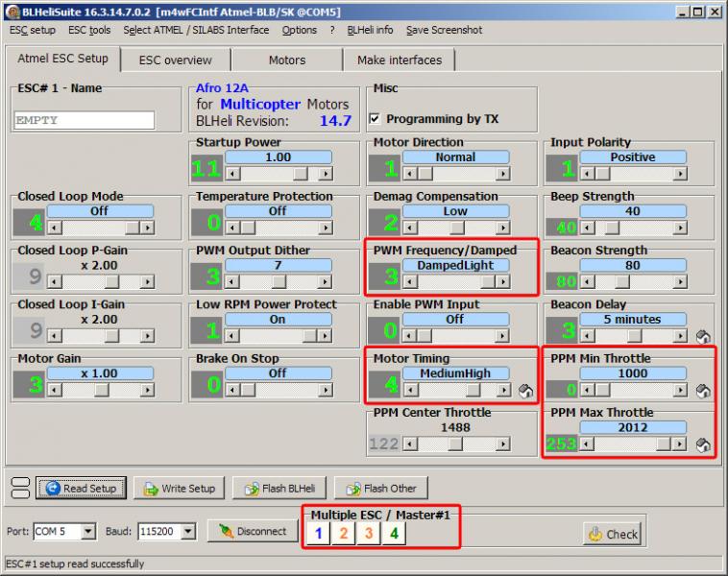Select ESC number 3 in Multiple ESC

368,533
